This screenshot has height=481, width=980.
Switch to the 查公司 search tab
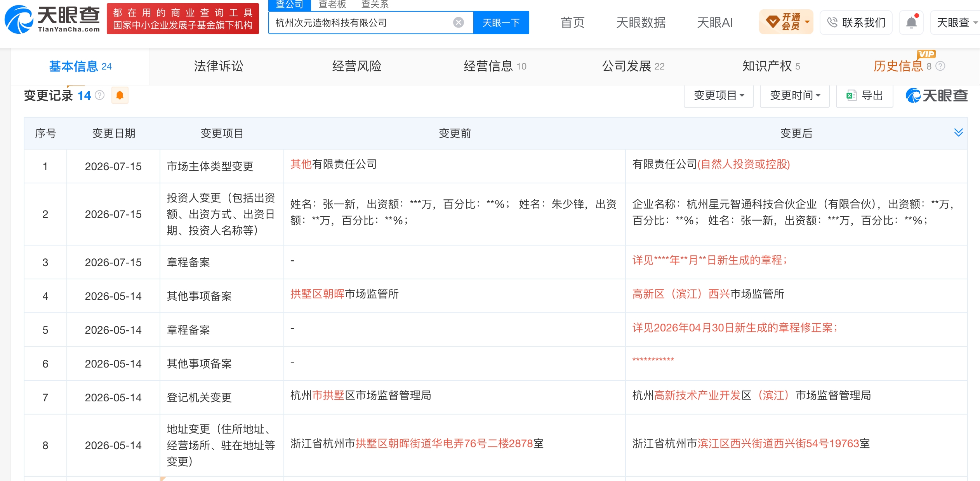(x=290, y=5)
